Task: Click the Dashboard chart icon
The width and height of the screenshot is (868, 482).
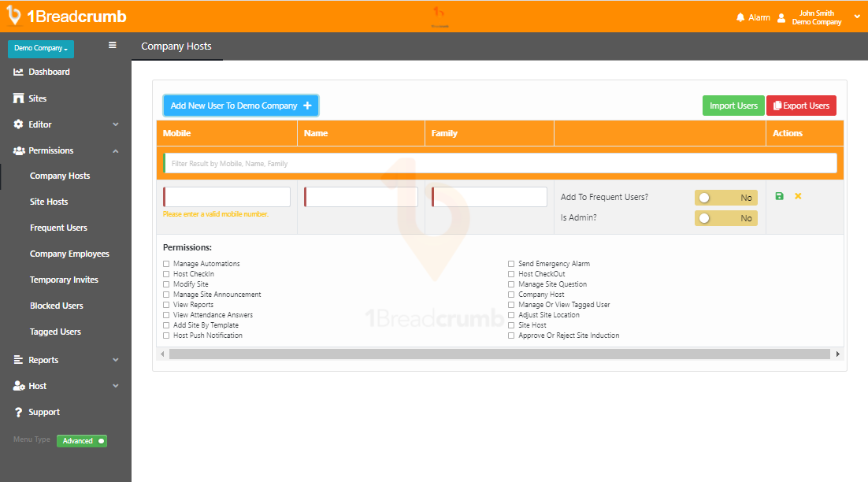Action: 18,72
